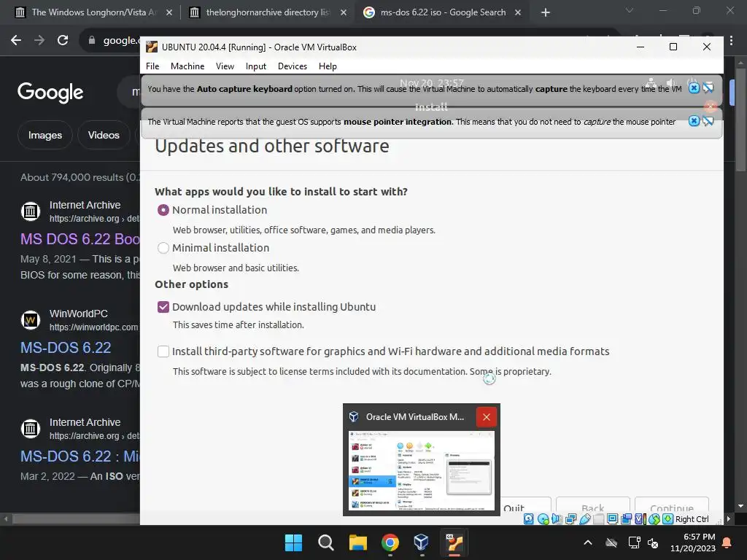Screen dimensions: 747x560
Task: Open VirtualBox Manager taskbar icon
Action: point(422,542)
